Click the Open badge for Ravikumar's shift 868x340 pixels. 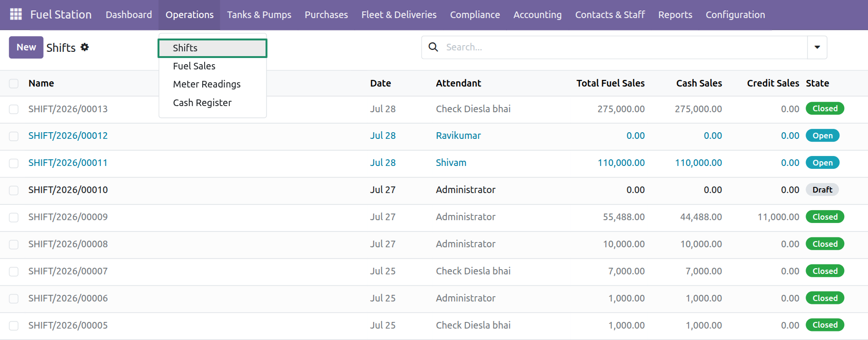tap(822, 136)
